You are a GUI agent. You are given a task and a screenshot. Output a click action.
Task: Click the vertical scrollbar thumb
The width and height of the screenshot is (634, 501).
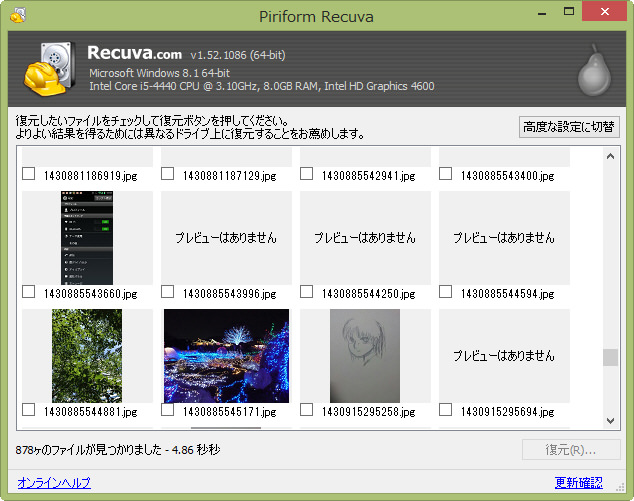point(611,357)
